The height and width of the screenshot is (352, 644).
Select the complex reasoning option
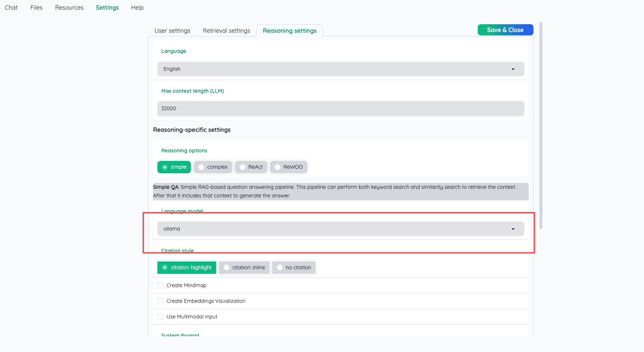point(213,167)
